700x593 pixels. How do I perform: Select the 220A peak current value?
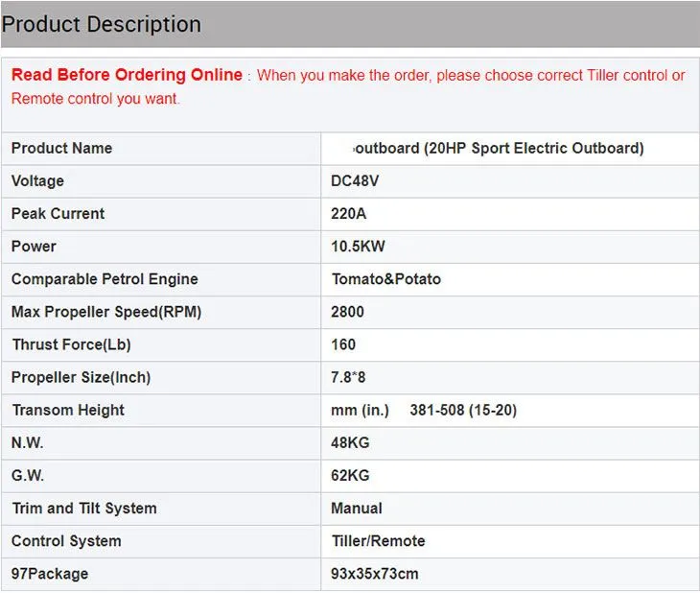pos(348,213)
